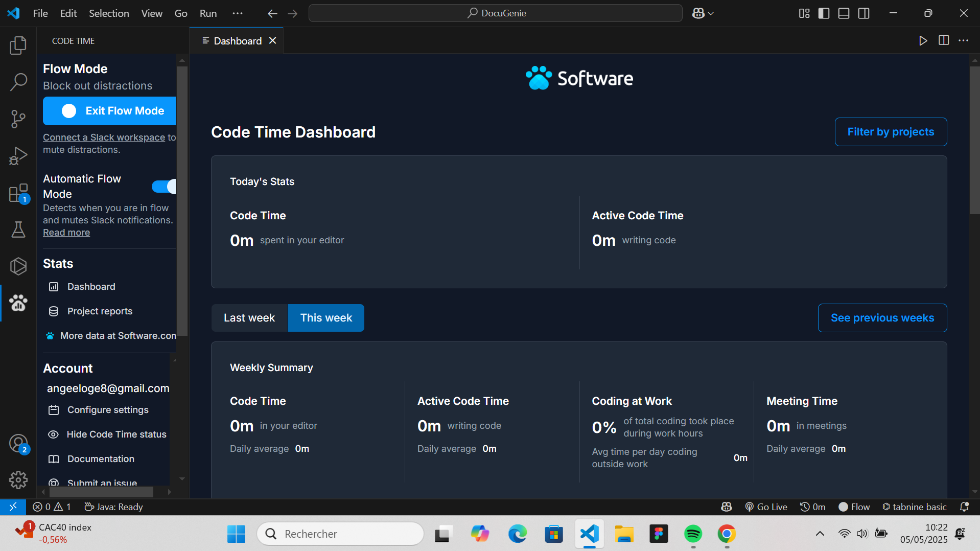The image size is (980, 551).
Task: Click the See previous weeks button
Action: click(882, 318)
